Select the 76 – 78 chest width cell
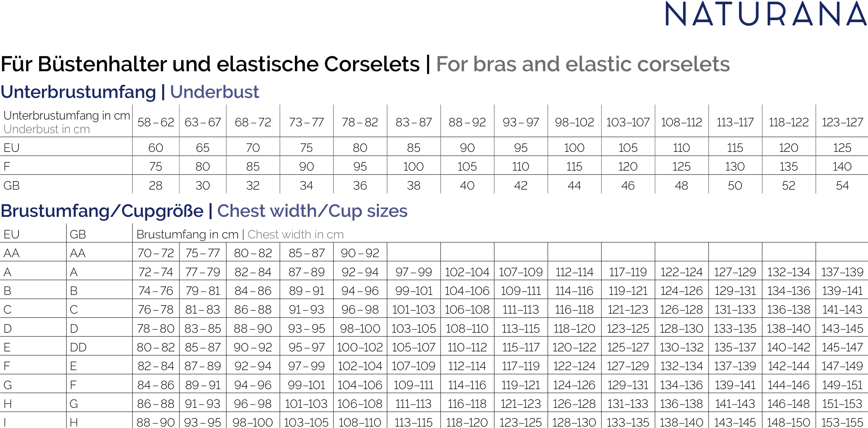Screen dimensions: 868x428 pos(156,310)
